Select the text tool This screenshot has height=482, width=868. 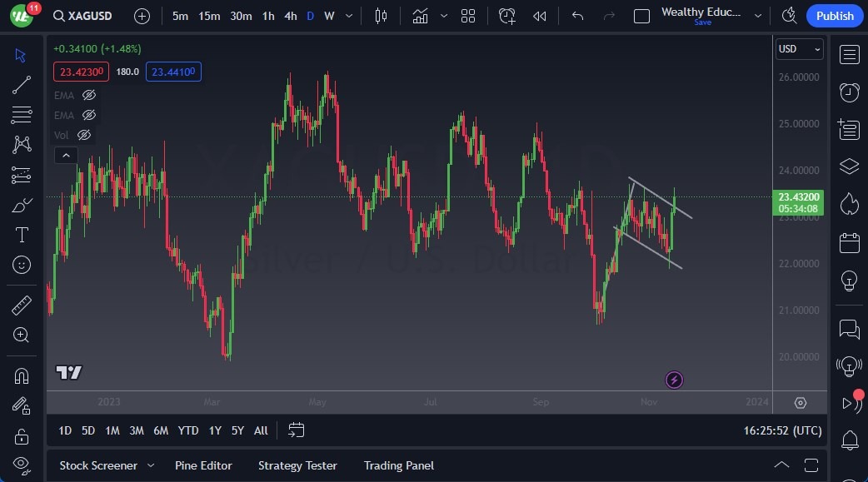pyautogui.click(x=22, y=236)
